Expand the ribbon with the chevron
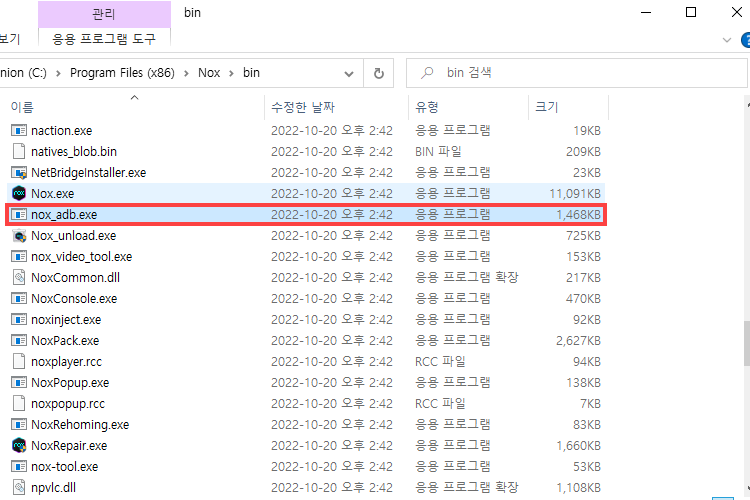Viewport: 750px width, 500px height. click(727, 40)
